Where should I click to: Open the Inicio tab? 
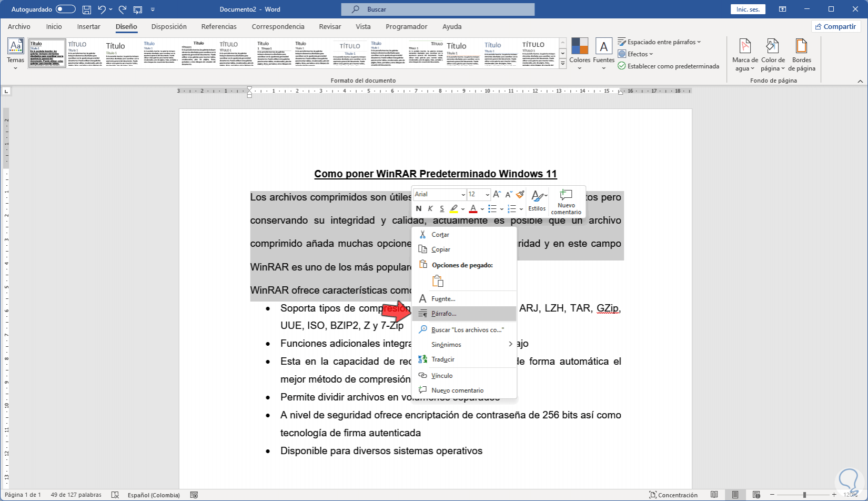(x=54, y=26)
